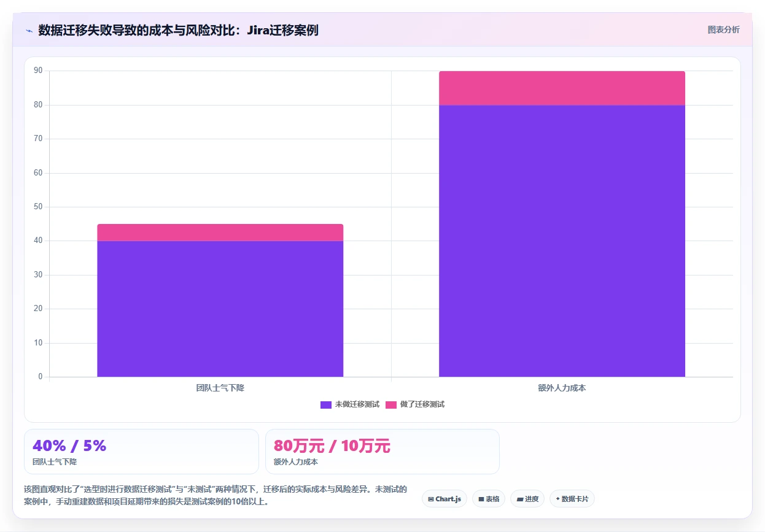Image resolution: width=765 pixels, height=532 pixels.
Task: Toggle the 未做迁移测试 legend item
Action: pos(350,404)
